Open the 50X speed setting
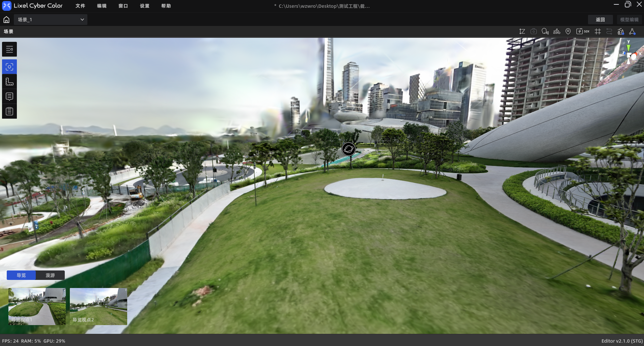 tap(583, 31)
